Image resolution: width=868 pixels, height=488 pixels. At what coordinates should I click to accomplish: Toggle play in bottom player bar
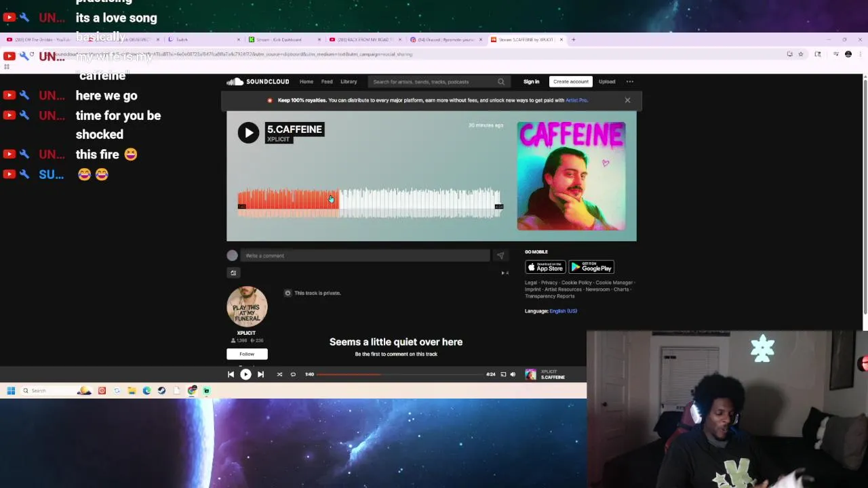[x=245, y=374]
